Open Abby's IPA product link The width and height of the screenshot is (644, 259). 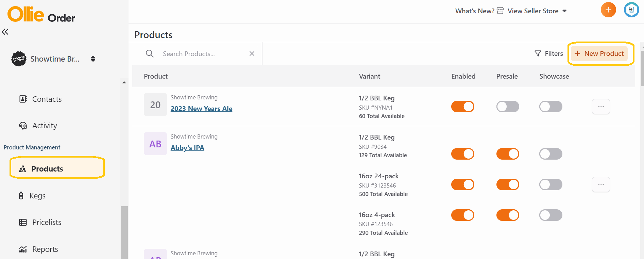[x=187, y=148]
